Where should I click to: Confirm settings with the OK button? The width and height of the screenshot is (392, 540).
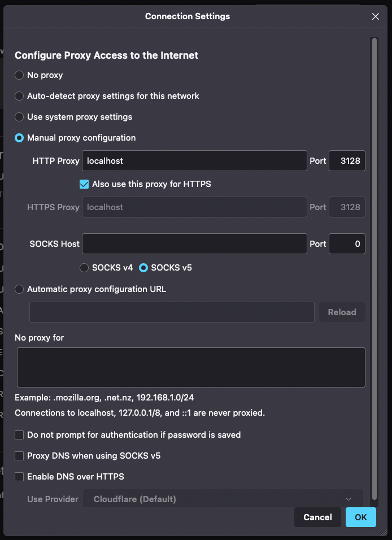point(360,517)
